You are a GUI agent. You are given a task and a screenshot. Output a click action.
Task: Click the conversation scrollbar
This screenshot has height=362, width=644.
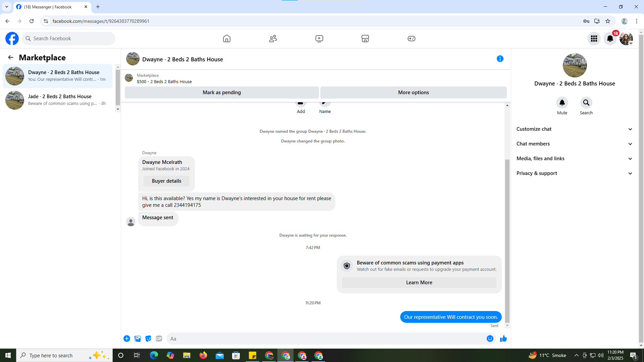507,241
